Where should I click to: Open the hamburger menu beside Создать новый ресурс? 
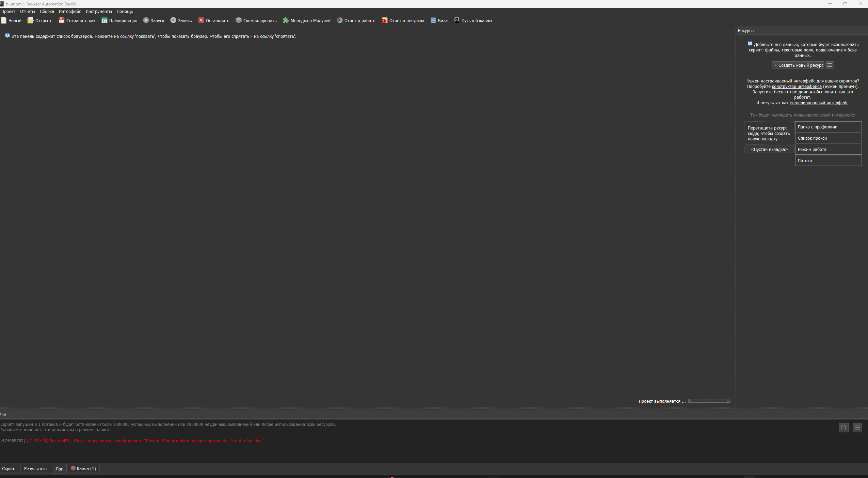(x=830, y=65)
